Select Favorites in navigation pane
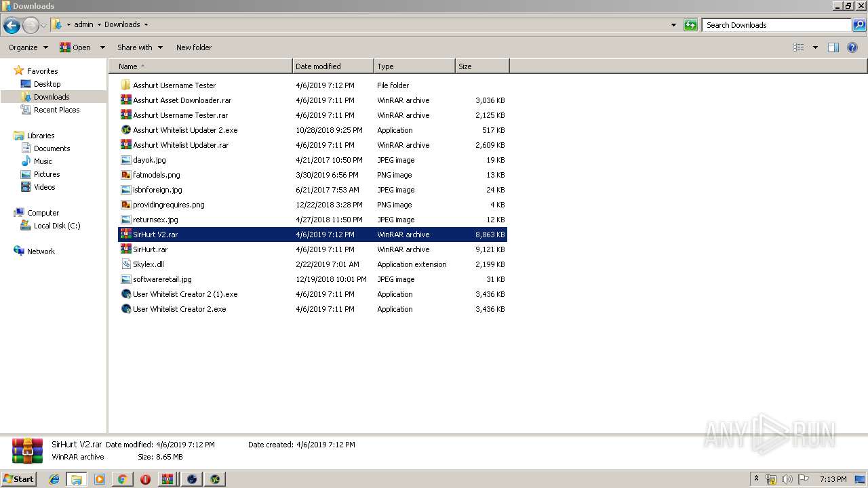This screenshot has height=488, width=868. coord(42,71)
